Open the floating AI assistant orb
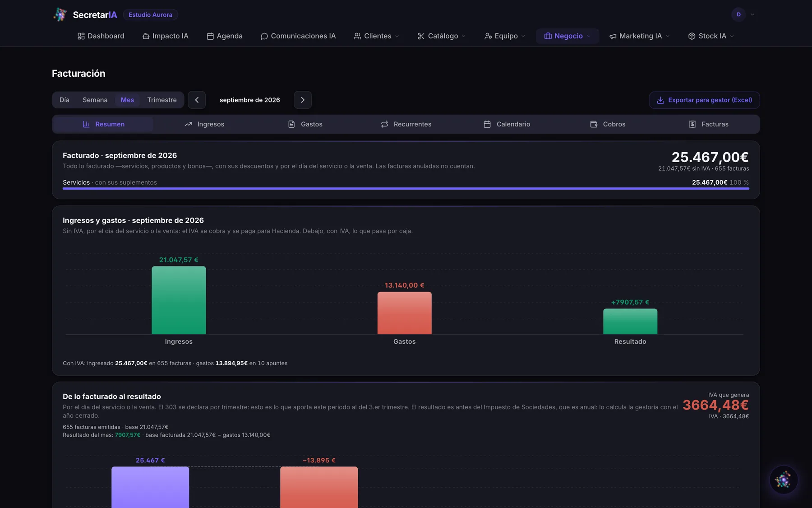Image resolution: width=812 pixels, height=508 pixels. (784, 480)
